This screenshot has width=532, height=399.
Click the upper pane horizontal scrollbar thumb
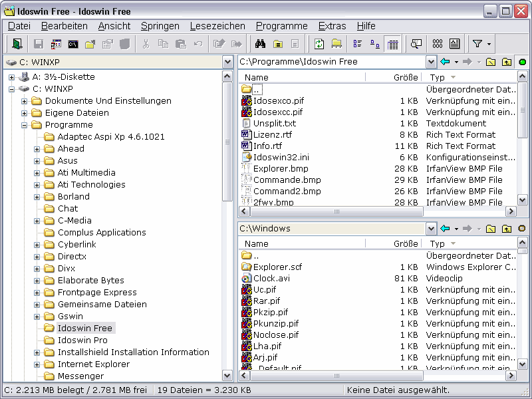click(336, 211)
